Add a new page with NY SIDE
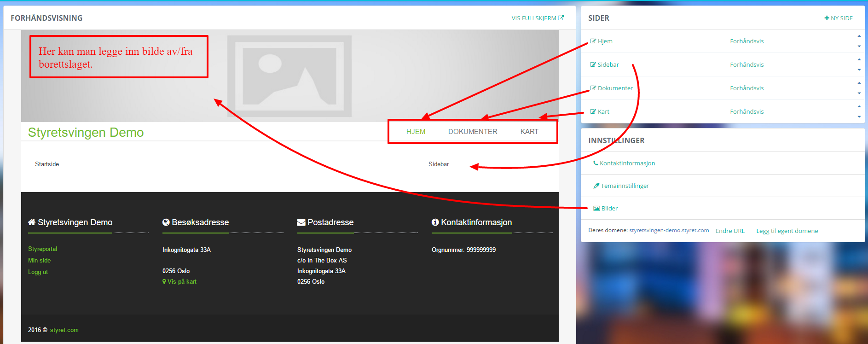 [838, 18]
